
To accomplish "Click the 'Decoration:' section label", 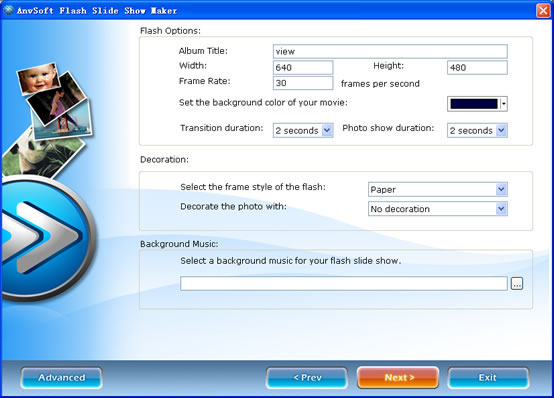I will click(x=164, y=159).
